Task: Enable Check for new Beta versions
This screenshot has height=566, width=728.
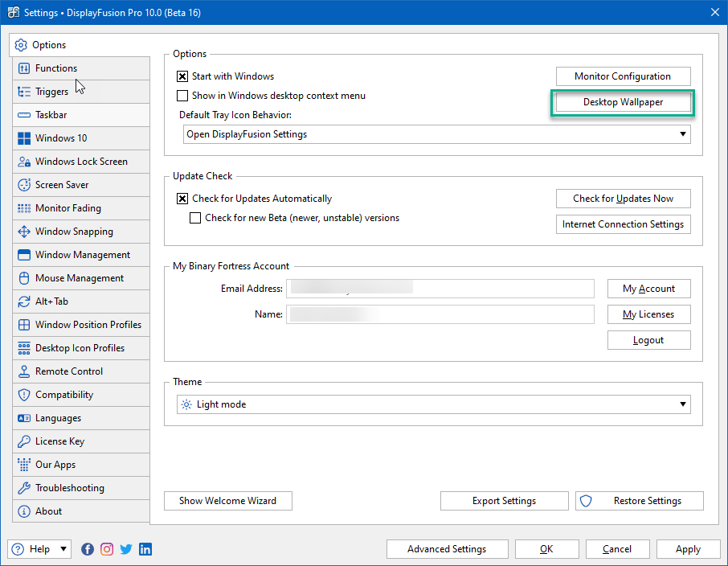Action: 195,218
